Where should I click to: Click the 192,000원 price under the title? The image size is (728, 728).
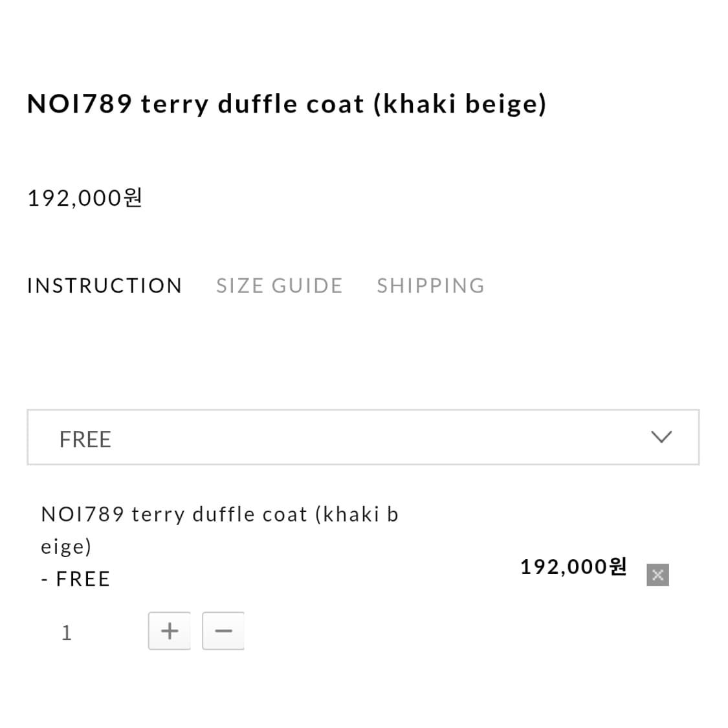84,197
